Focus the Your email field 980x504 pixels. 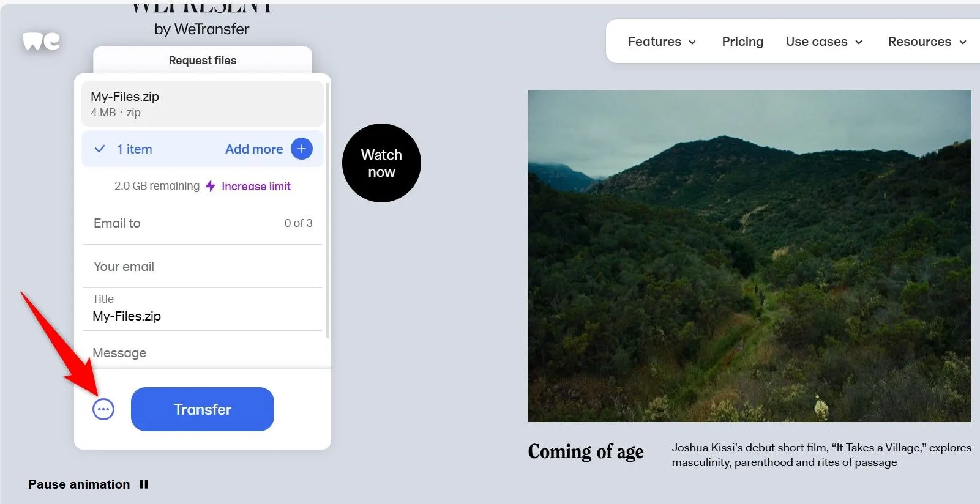coord(203,267)
